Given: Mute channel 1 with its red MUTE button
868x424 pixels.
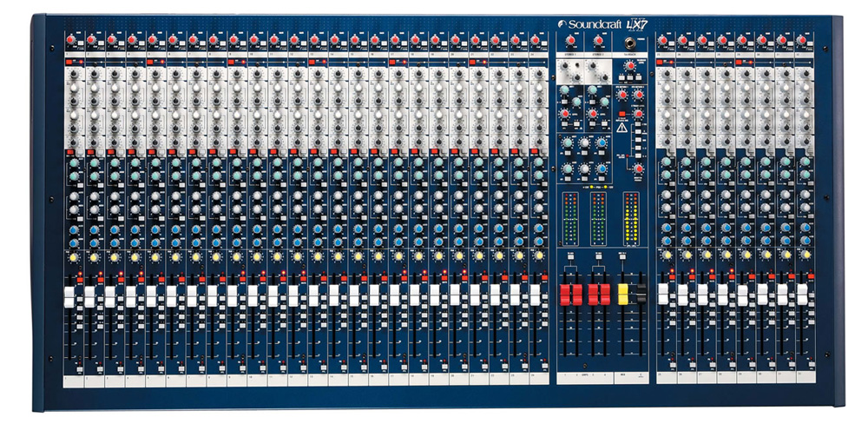Looking at the screenshot, I should 80,280.
